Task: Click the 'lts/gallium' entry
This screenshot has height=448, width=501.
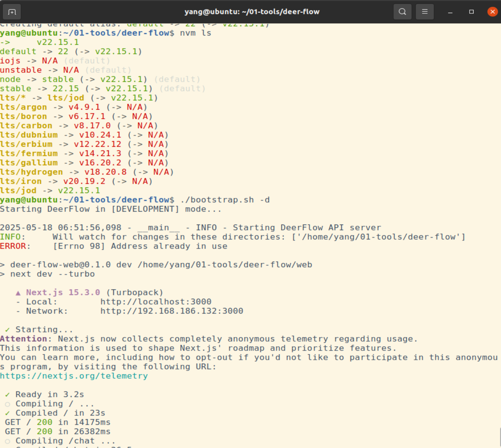Action: (84, 163)
